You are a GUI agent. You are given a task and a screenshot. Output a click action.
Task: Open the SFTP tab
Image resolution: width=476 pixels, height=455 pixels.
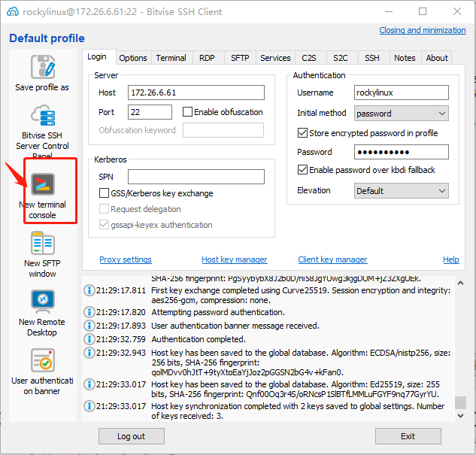[240, 58]
